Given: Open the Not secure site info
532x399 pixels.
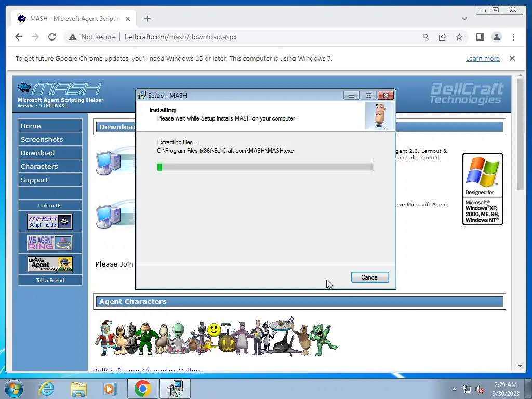Looking at the screenshot, I should 92,37.
